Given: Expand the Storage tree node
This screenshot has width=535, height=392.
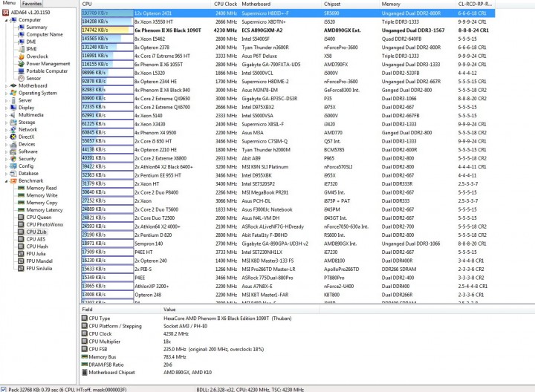Looking at the screenshot, I should (x=6, y=122).
